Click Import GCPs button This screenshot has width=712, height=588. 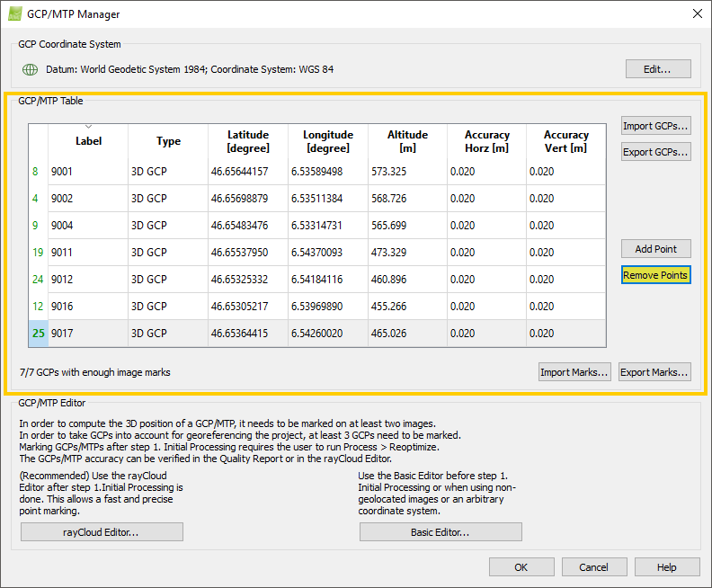655,126
